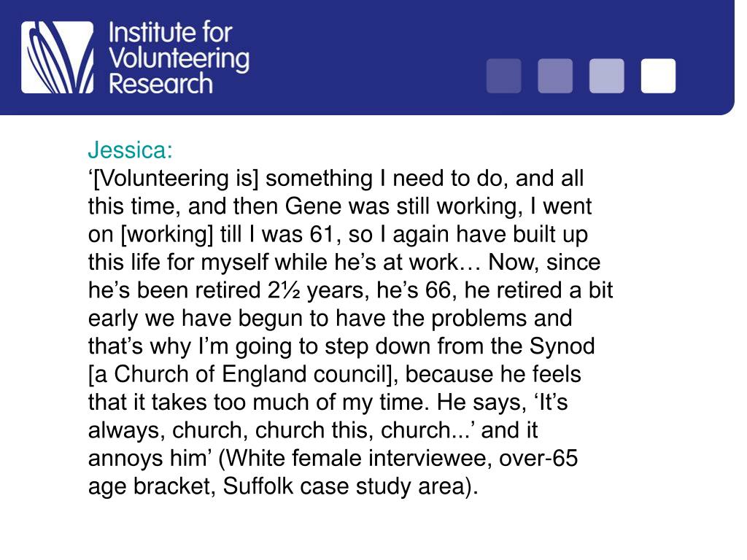
Task: Click the darkest purple square in header
Action: click(503, 76)
